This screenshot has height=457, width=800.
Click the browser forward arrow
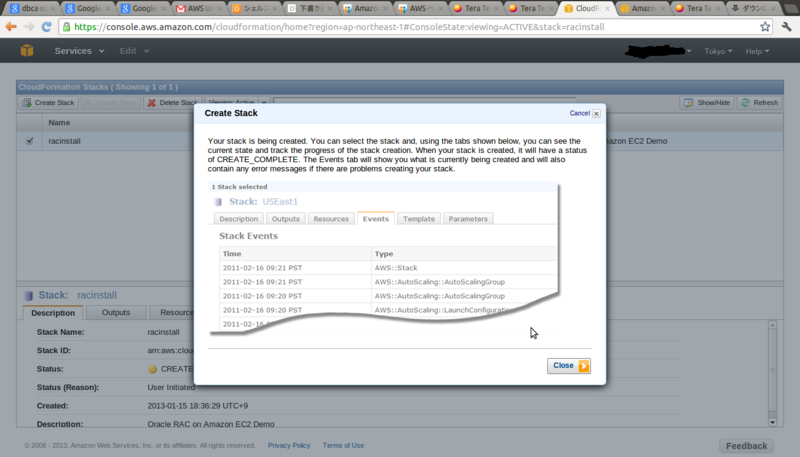coord(29,27)
